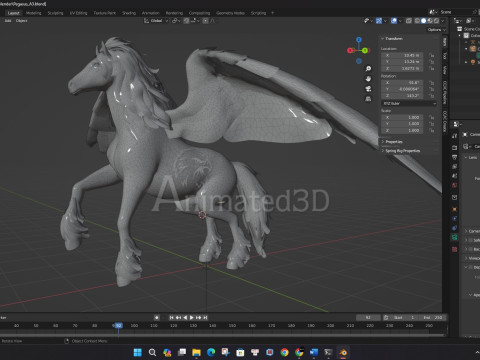Toggle snapping magnet icon
Viewport: 480px width, 360px height.
point(186,21)
